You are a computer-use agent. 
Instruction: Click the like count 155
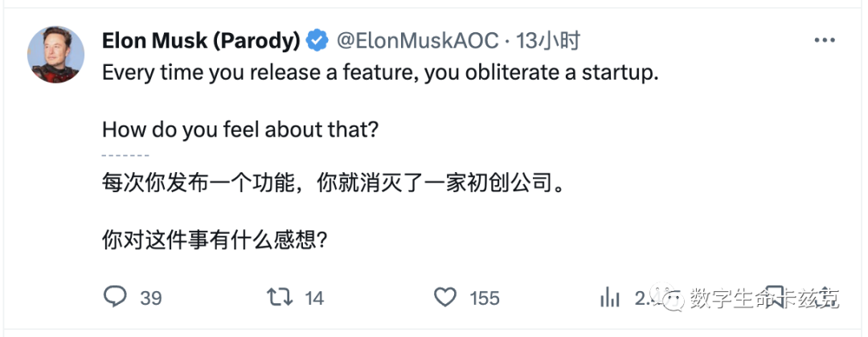click(x=485, y=298)
